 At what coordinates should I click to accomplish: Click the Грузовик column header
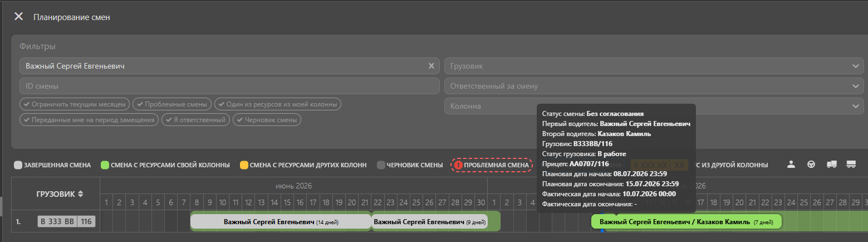pyautogui.click(x=56, y=193)
